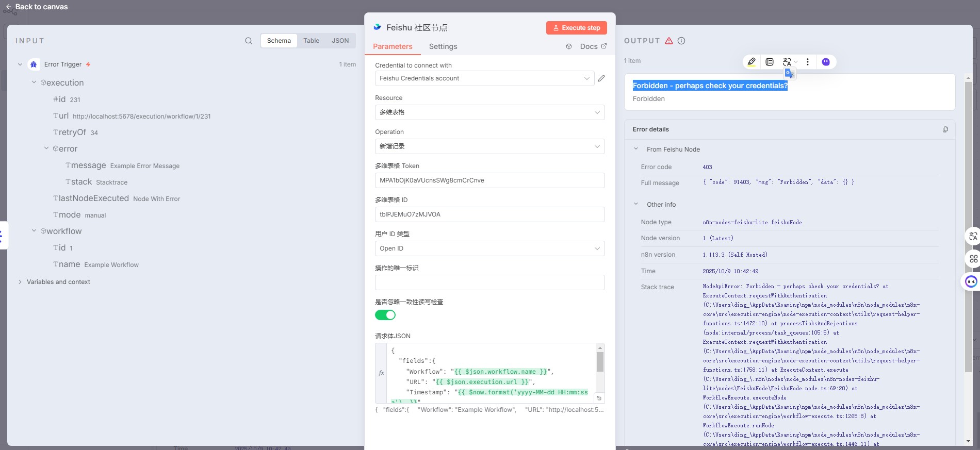Click the Feishu node logo icon
This screenshot has width=980, height=450.
pos(378,27)
